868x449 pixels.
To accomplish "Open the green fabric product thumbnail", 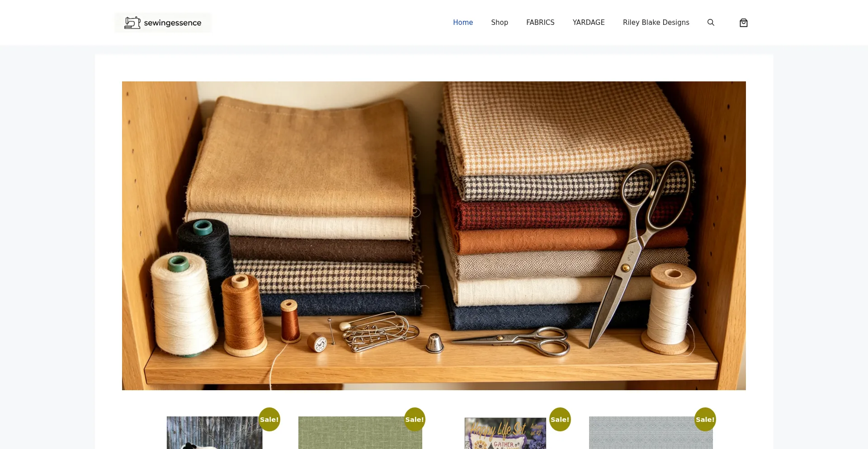I will point(360,433).
